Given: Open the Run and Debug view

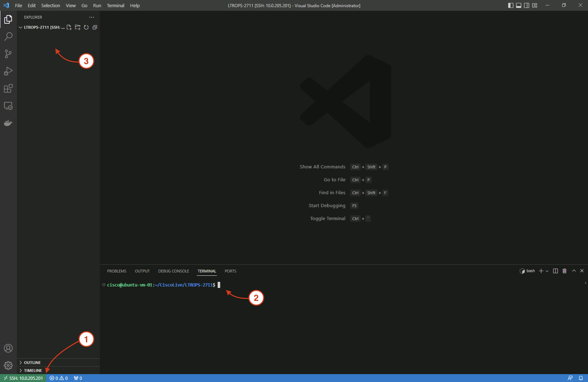Looking at the screenshot, I should [x=8, y=71].
